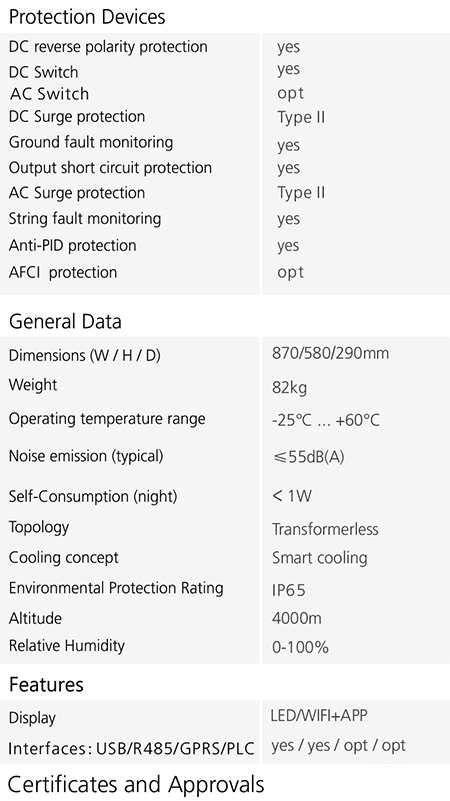
Task: Select the Operating temperature range label
Action: pyautogui.click(x=107, y=419)
